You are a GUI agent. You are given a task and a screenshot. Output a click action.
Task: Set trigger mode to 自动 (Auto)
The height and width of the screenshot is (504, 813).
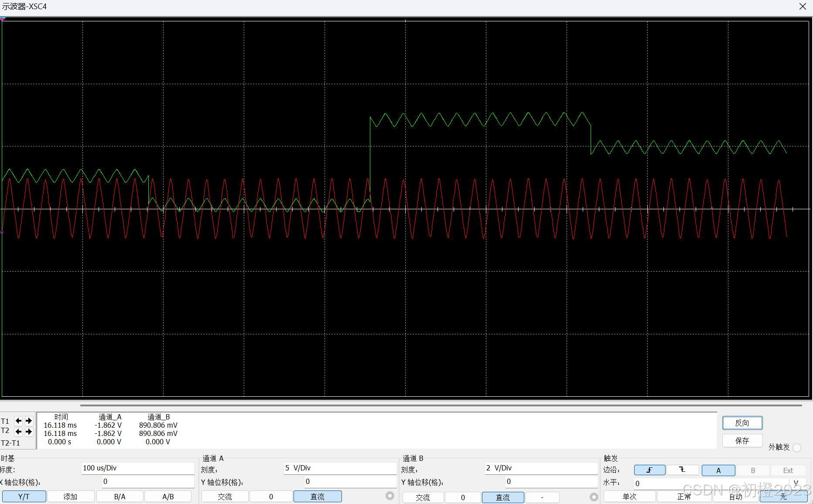pos(736,497)
